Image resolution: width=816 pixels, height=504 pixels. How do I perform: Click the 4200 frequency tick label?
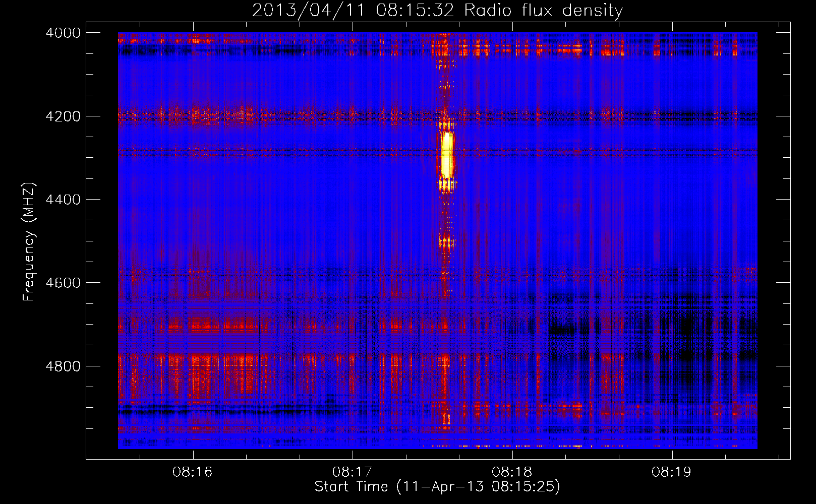[x=63, y=116]
